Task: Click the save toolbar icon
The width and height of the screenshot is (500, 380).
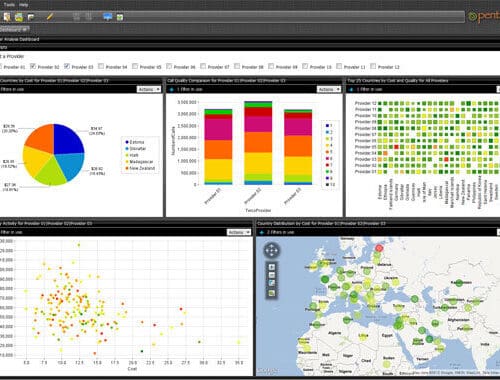Action: [x=31, y=17]
